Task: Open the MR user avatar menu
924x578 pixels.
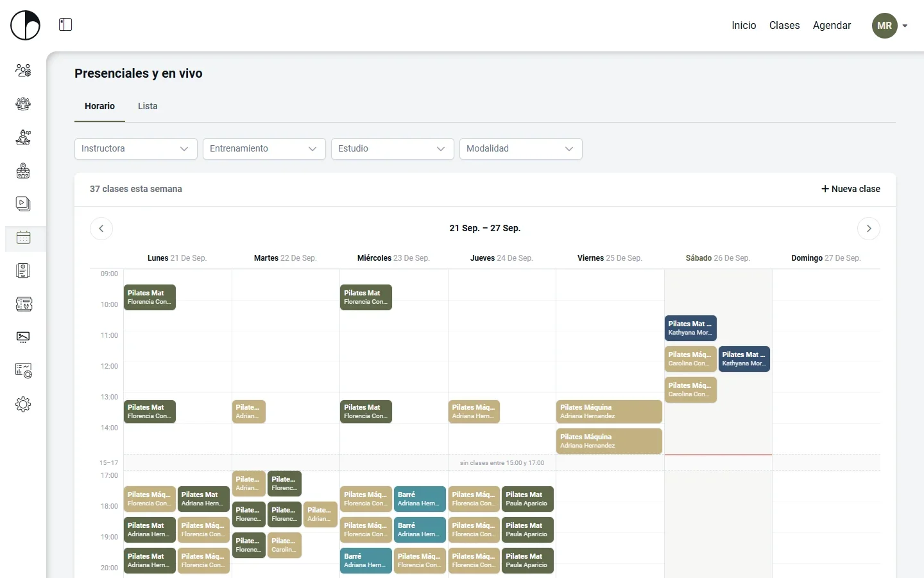Action: tap(889, 26)
